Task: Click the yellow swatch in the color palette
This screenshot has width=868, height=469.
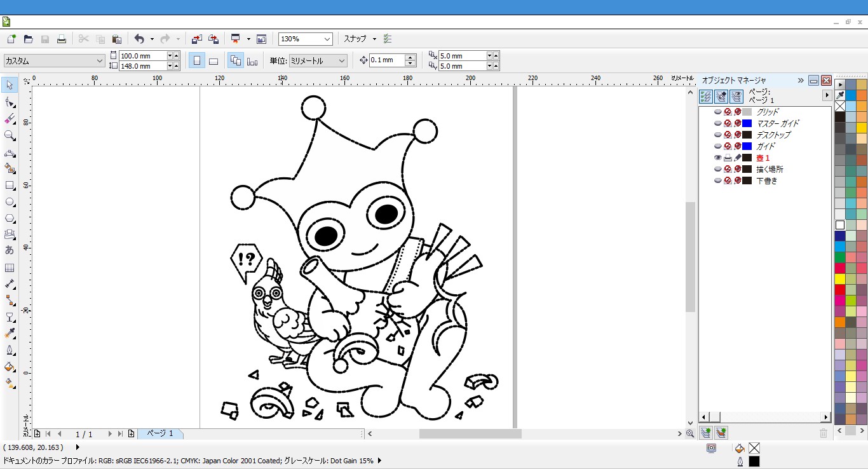Action: (840, 279)
